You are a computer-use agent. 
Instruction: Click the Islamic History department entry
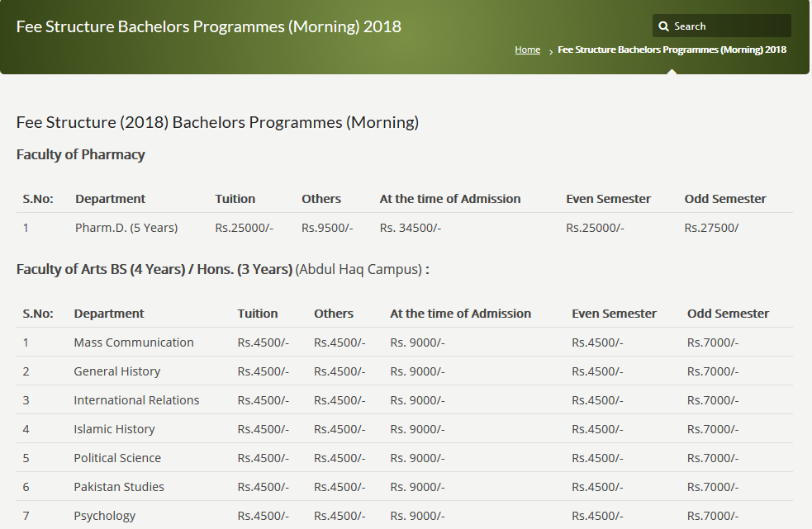(114, 429)
